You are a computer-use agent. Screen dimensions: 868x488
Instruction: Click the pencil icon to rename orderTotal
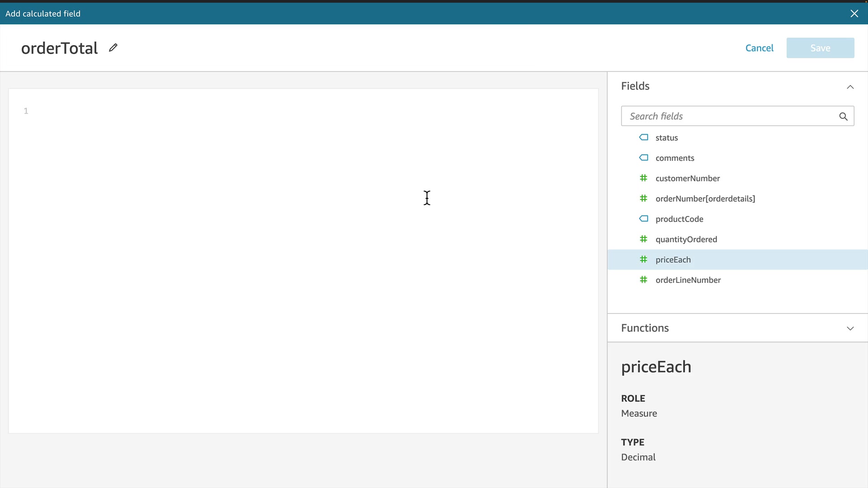click(113, 47)
